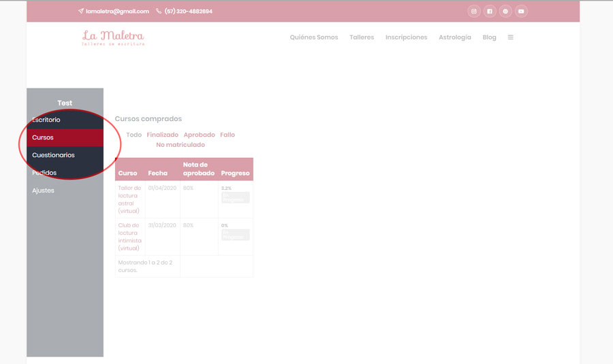The width and height of the screenshot is (613, 364).
Task: Select the Todo course filter
Action: [133, 135]
